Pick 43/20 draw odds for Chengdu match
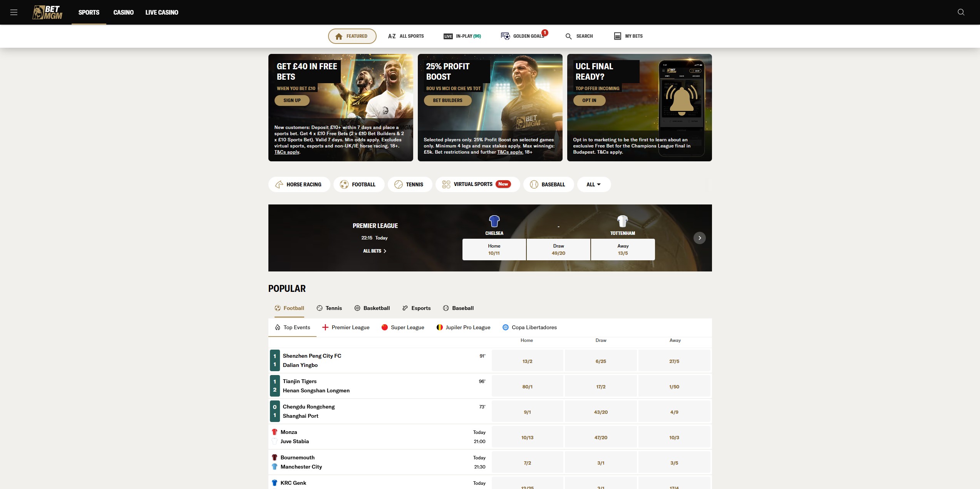The width and height of the screenshot is (980, 489). click(601, 412)
